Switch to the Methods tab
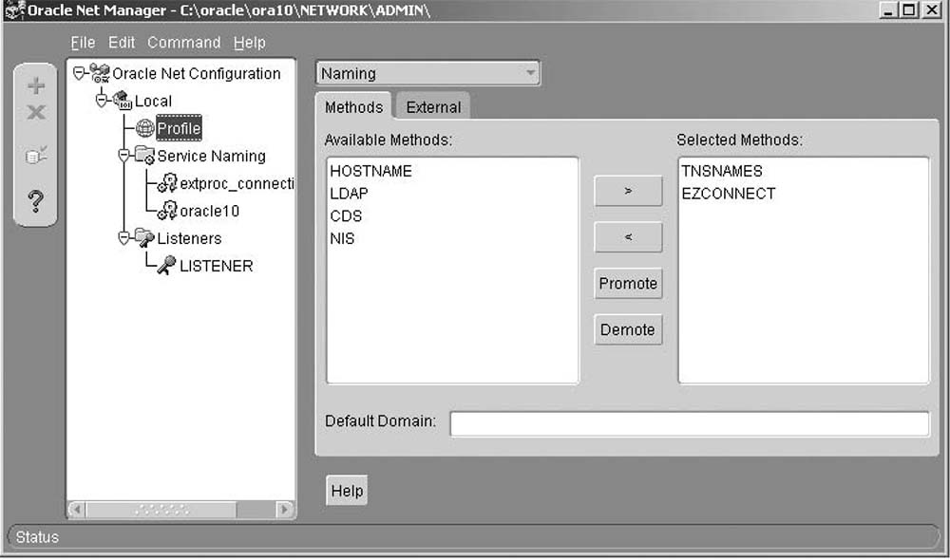This screenshot has width=950, height=560. click(x=353, y=107)
